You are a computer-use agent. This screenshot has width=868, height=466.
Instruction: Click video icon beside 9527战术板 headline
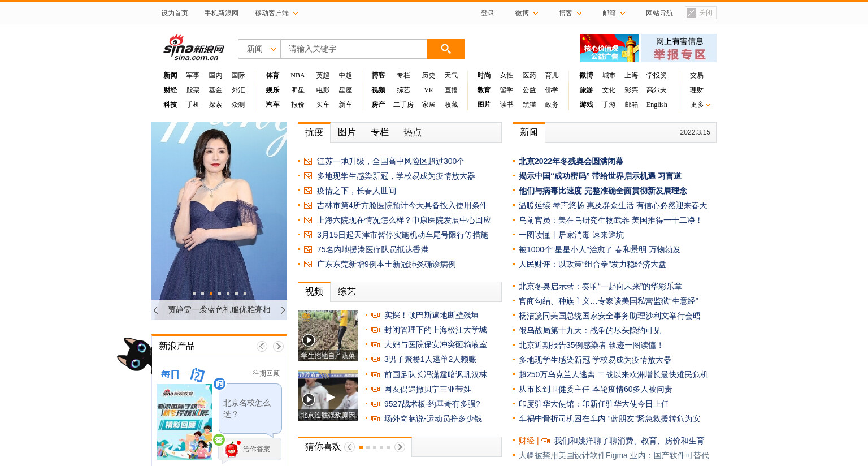(376, 404)
